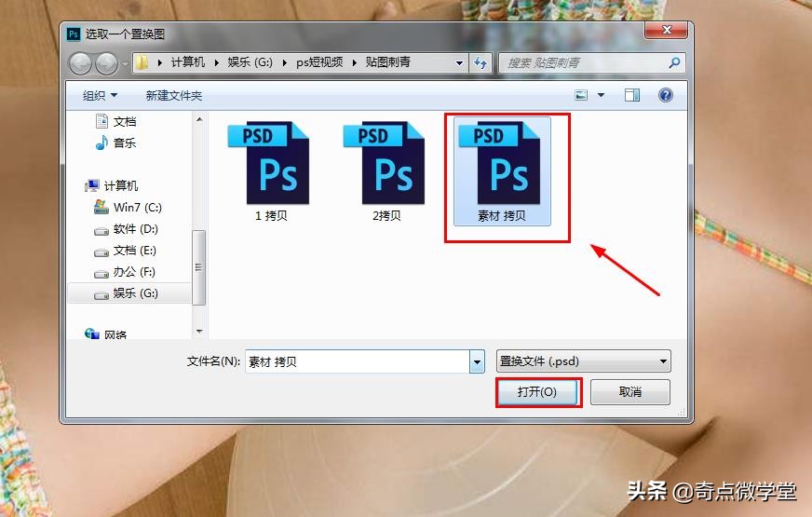Select Win7 (C:) drive in sidebar
The height and width of the screenshot is (517, 812).
pos(137,207)
